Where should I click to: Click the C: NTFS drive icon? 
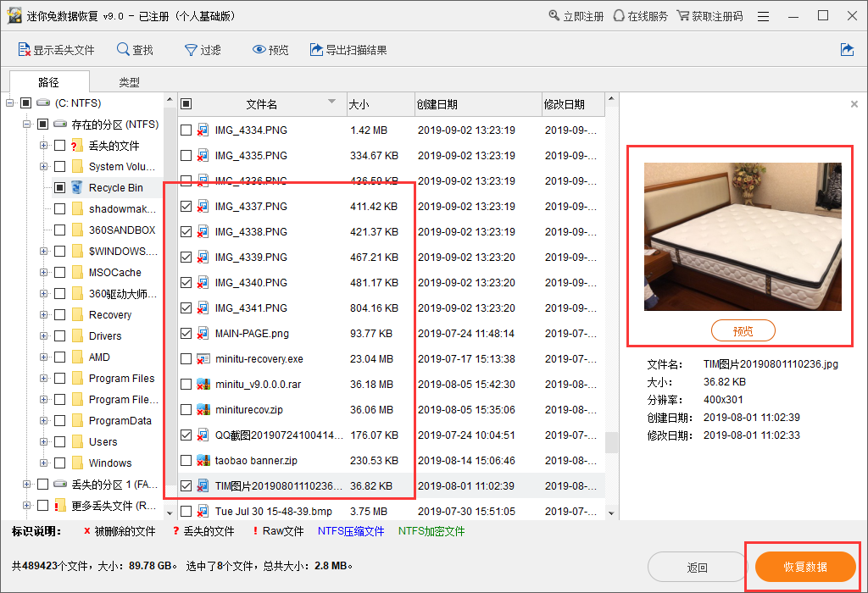pos(43,103)
